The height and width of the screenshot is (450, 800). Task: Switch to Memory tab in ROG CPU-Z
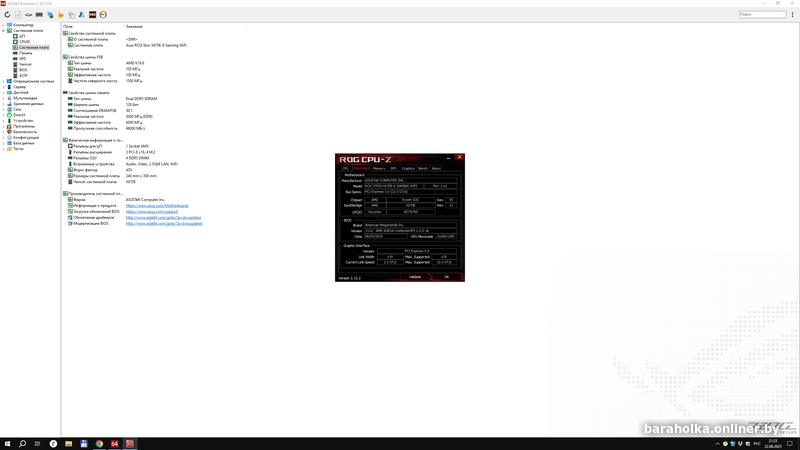[379, 168]
